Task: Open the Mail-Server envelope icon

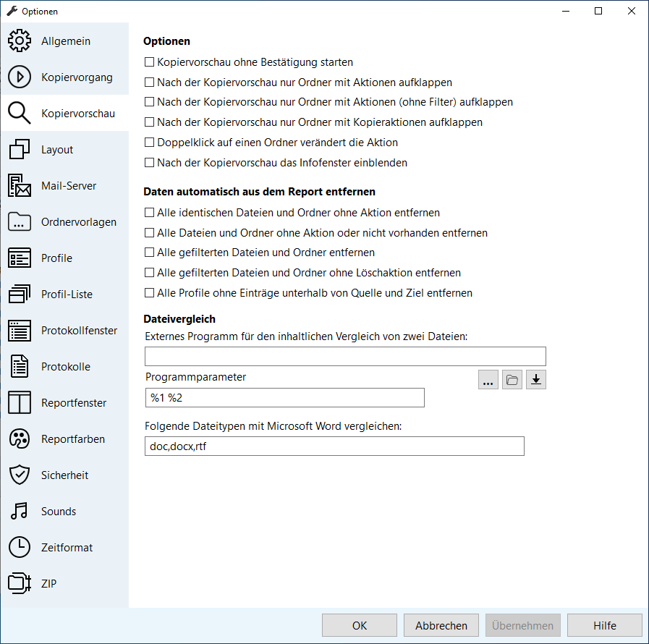Action: 20,186
